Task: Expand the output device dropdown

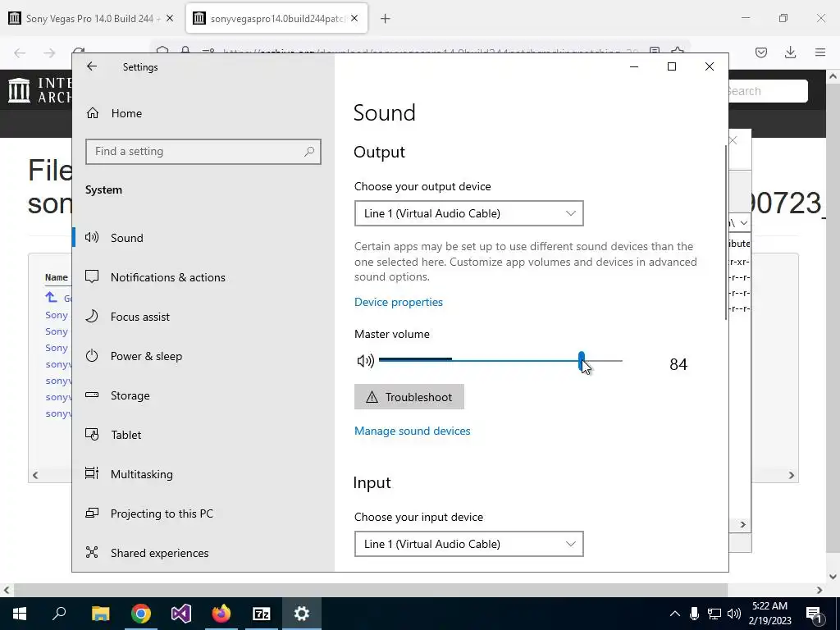Action: (468, 214)
